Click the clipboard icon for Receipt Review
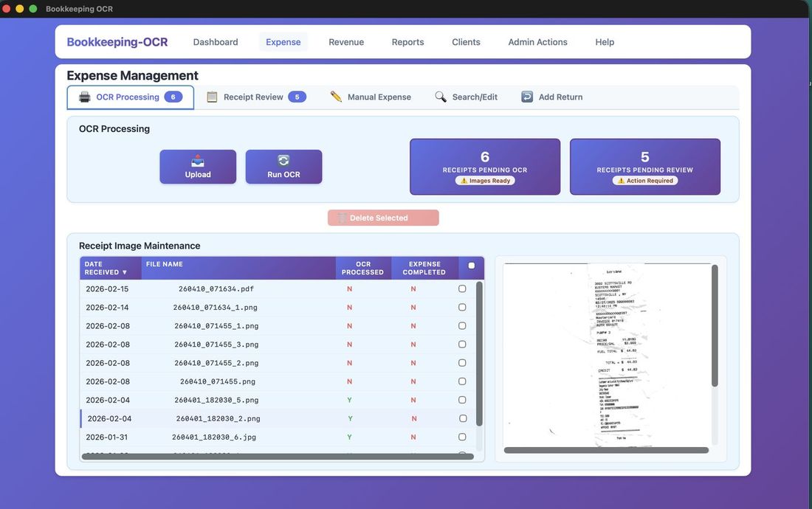 (x=212, y=97)
